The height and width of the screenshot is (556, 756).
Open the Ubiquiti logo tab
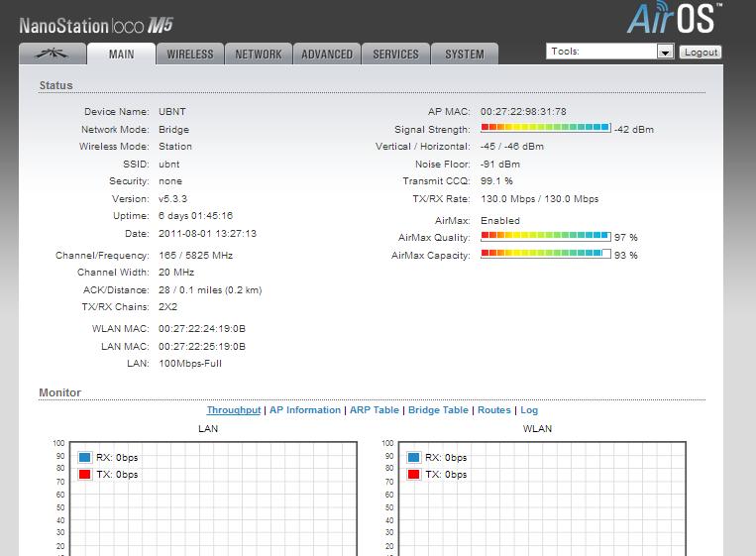52,55
